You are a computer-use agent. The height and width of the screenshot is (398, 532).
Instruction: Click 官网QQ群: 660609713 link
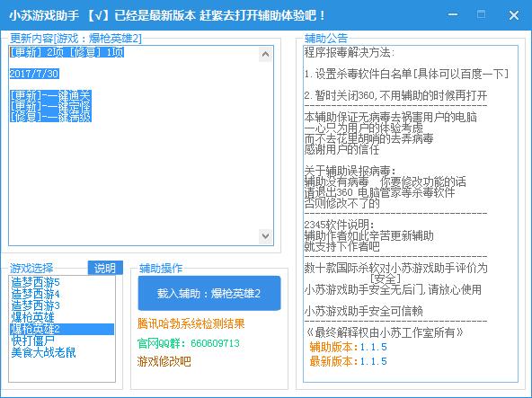[189, 343]
